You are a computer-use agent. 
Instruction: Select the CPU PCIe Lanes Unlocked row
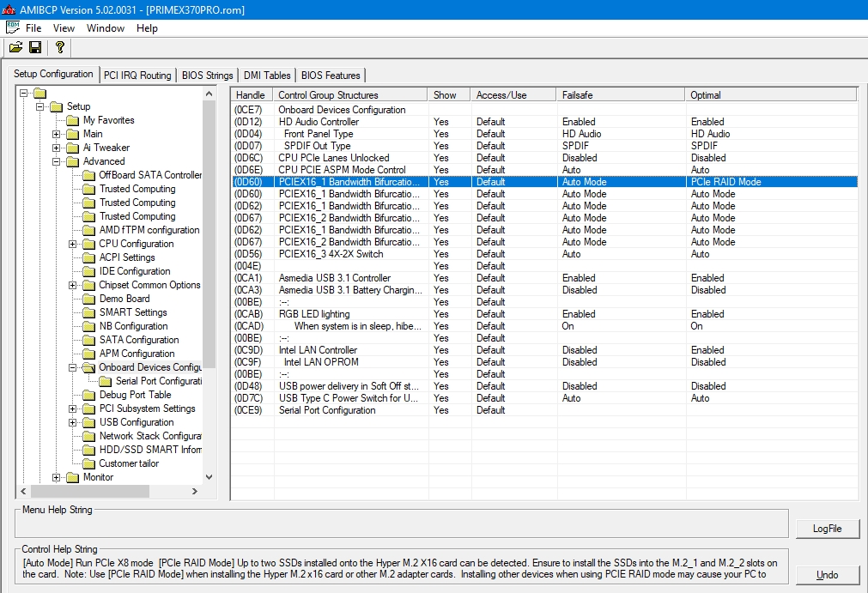544,158
